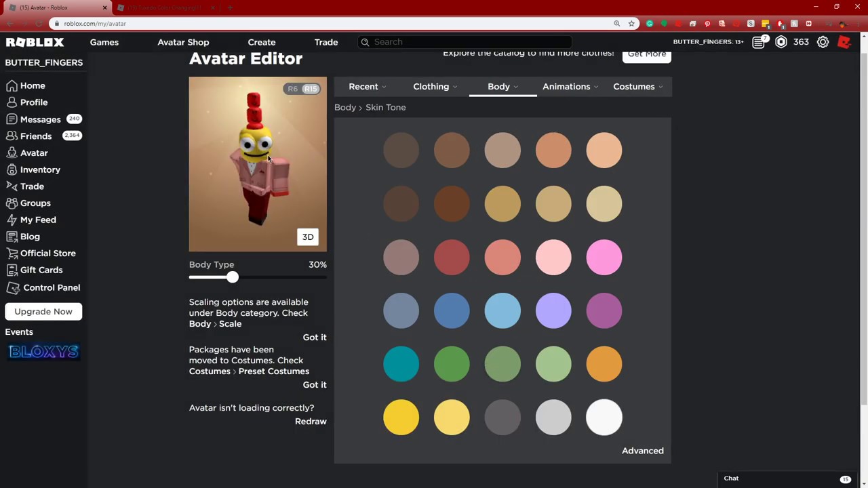The height and width of the screenshot is (488, 868).
Task: Dismiss the packages moved tip with Got it
Action: (x=315, y=385)
